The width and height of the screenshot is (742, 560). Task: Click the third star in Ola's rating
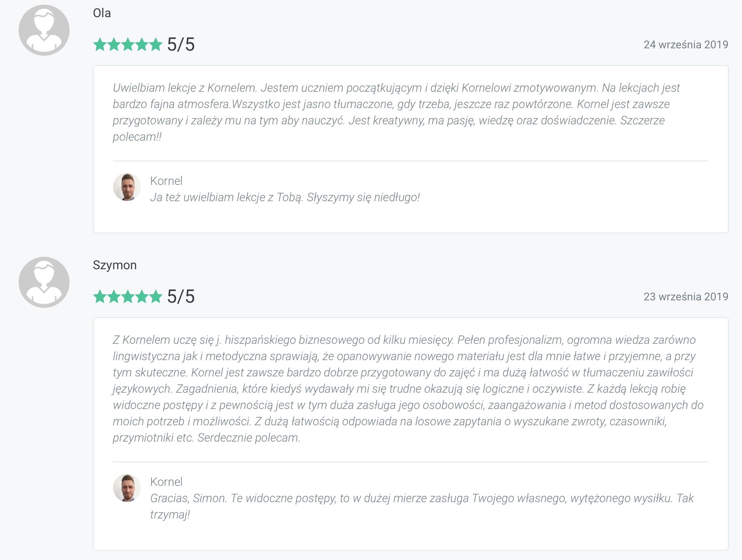pos(128,44)
